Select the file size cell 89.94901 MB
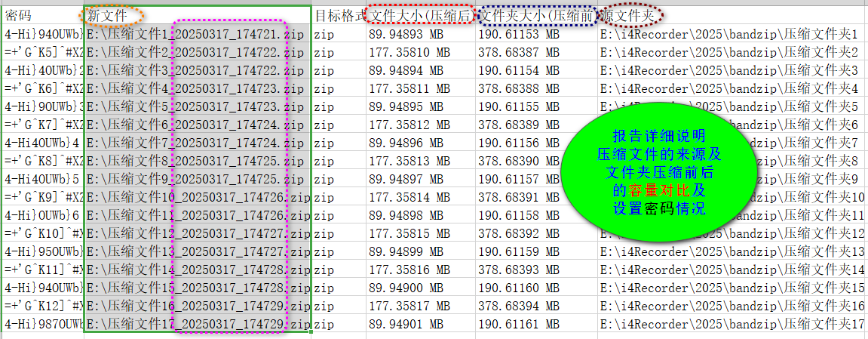 click(421, 324)
